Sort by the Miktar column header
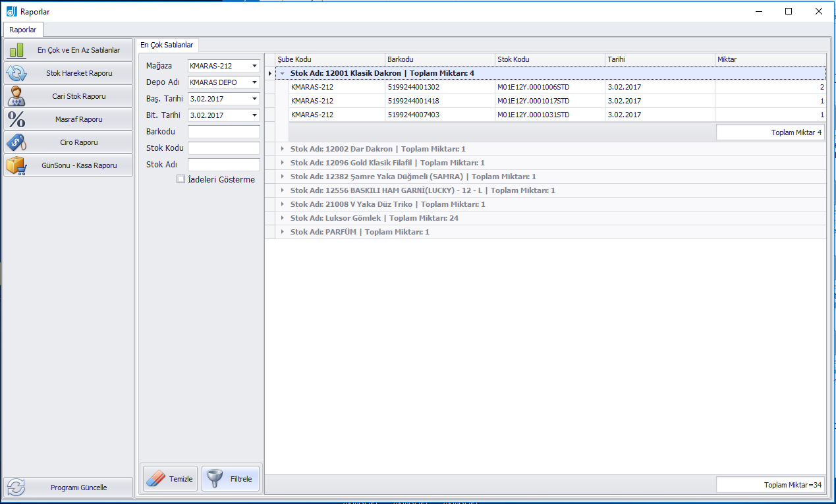 [769, 59]
